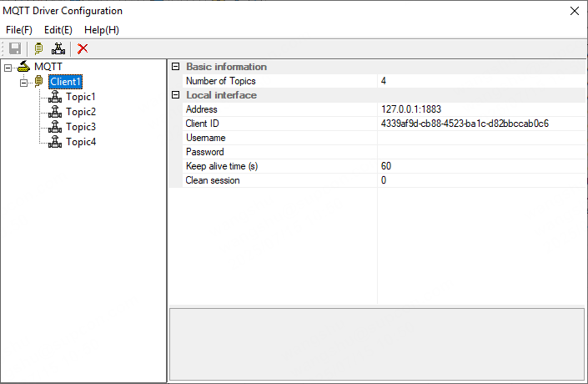Click the red Delete X toolbar icon
This screenshot has width=588, height=384.
(83, 48)
